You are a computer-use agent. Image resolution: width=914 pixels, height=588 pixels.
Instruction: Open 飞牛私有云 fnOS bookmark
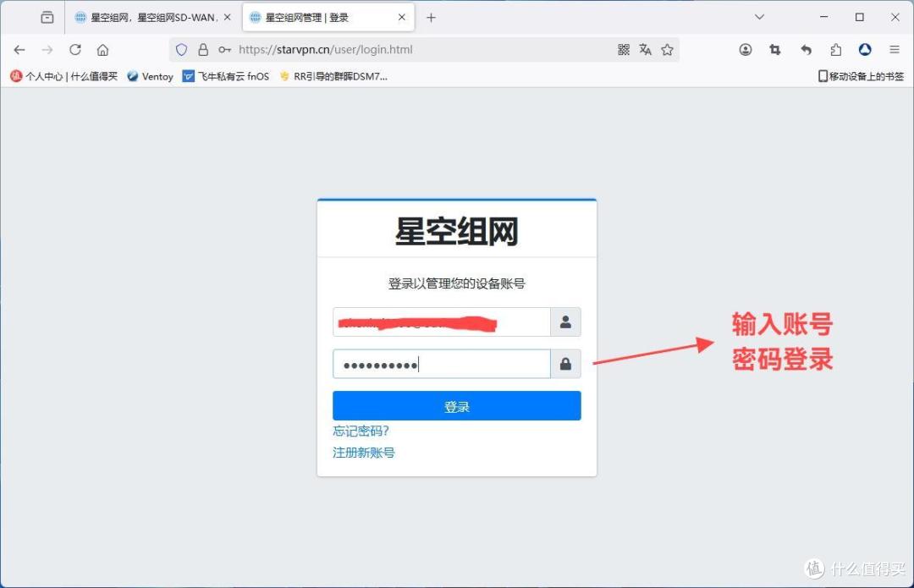pyautogui.click(x=226, y=76)
